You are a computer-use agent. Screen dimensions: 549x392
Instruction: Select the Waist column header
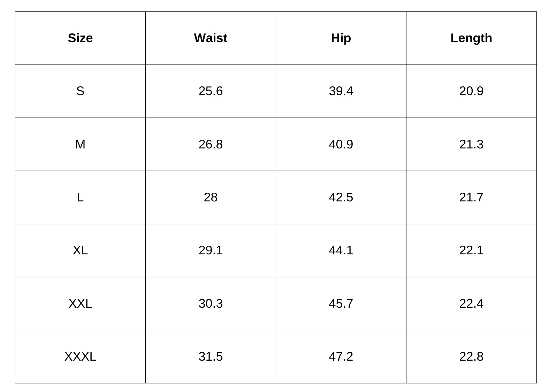point(211,38)
